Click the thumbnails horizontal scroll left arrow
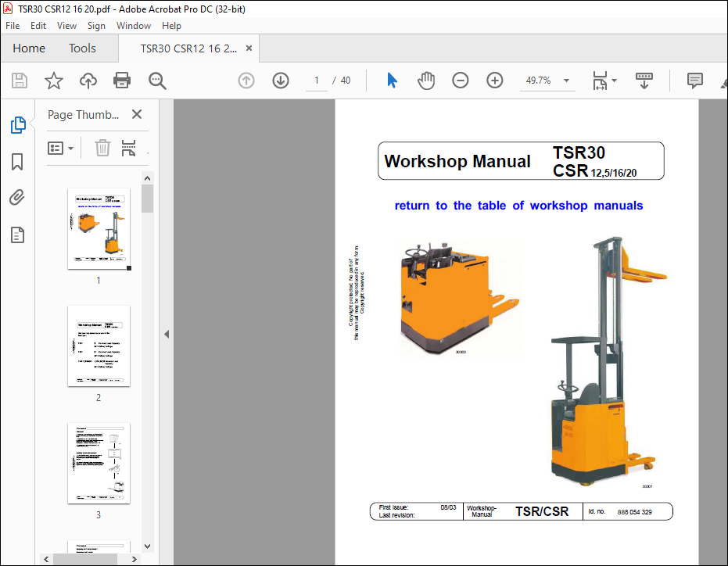This screenshot has width=728, height=566. tap(46, 559)
